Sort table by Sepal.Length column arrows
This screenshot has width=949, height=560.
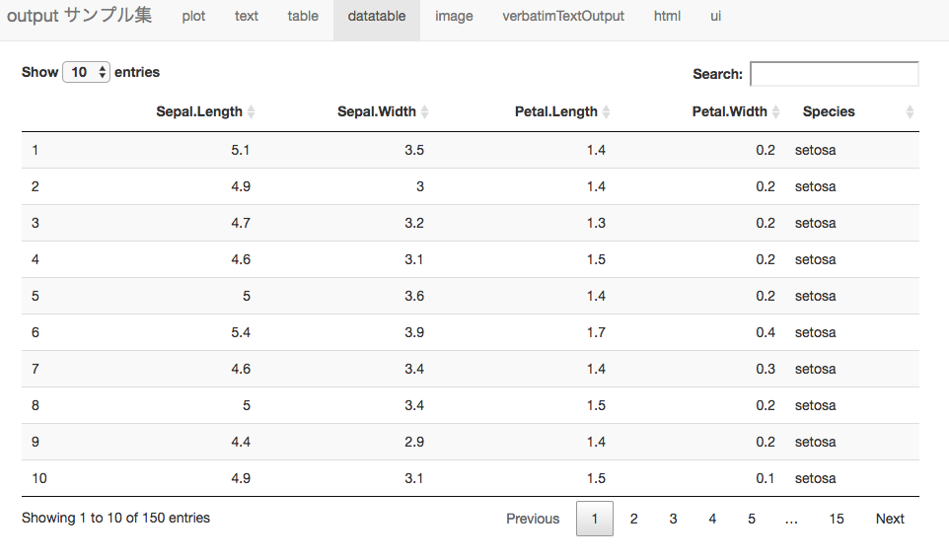(x=252, y=111)
